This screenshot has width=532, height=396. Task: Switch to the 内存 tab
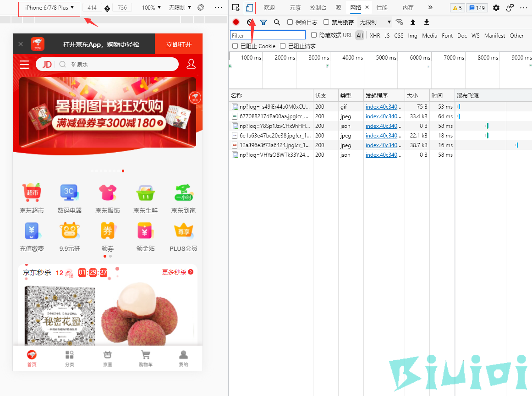(x=408, y=7)
